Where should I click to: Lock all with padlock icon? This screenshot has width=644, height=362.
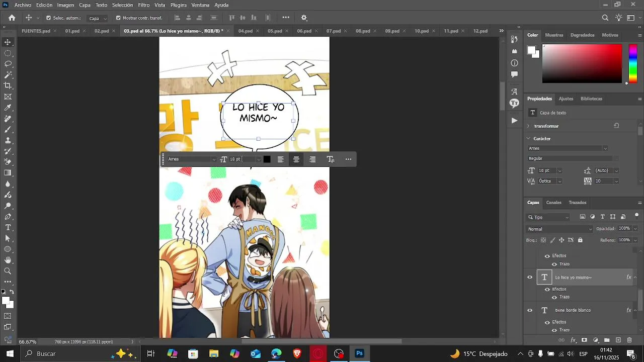click(580, 240)
